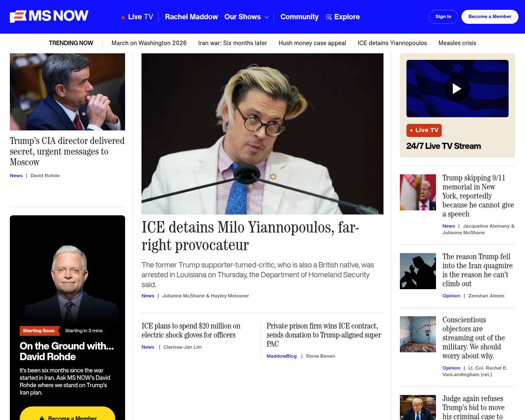This screenshot has height=420, width=525.
Task: Click News tag under Yiannopoulos summary
Action: (148, 296)
